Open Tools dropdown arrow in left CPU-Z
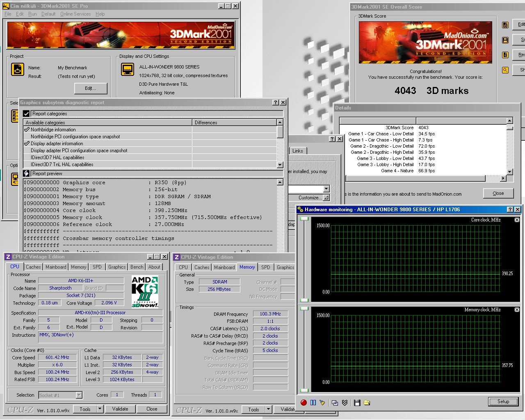 pyautogui.click(x=100, y=409)
